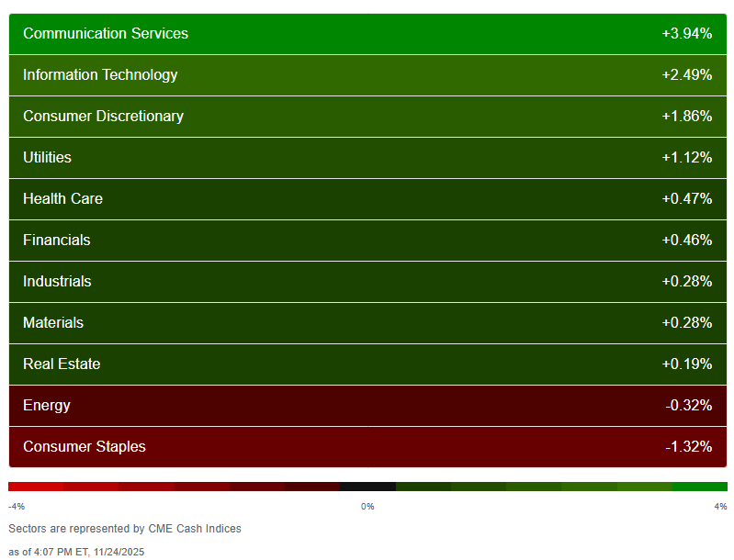Click the -0.32% Energy value

pos(689,405)
